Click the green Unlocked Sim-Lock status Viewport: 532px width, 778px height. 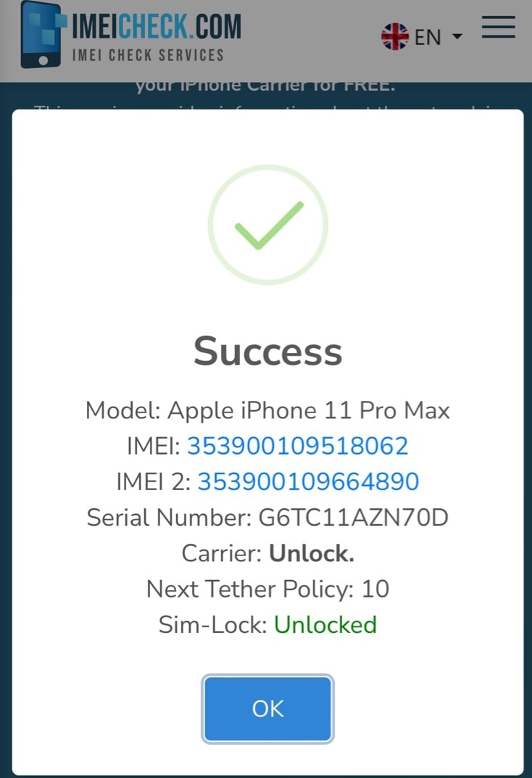pos(325,624)
